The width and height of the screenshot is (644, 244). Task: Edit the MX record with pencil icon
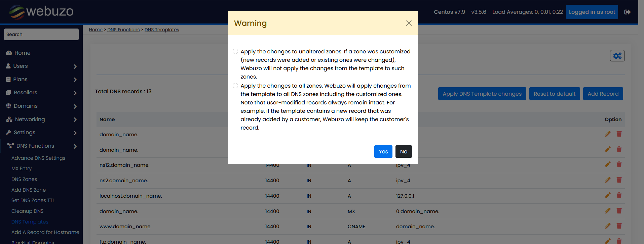607,211
